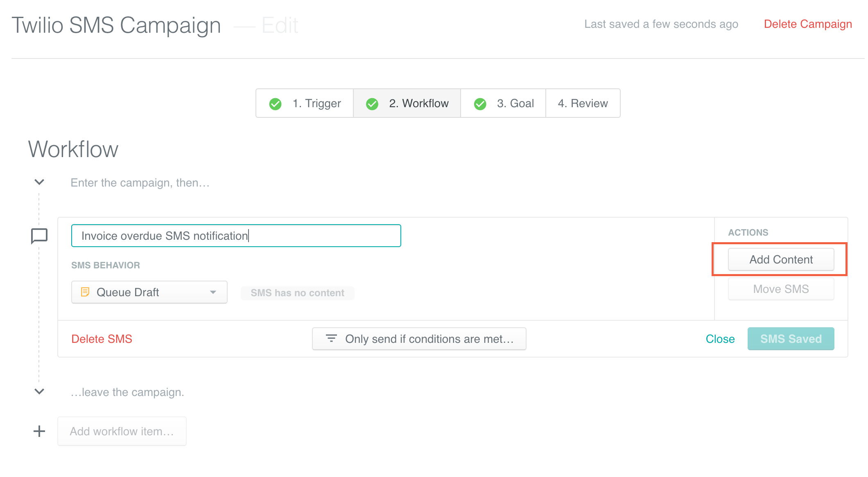
Task: Click the plus icon beside Add workflow item
Action: tap(39, 431)
